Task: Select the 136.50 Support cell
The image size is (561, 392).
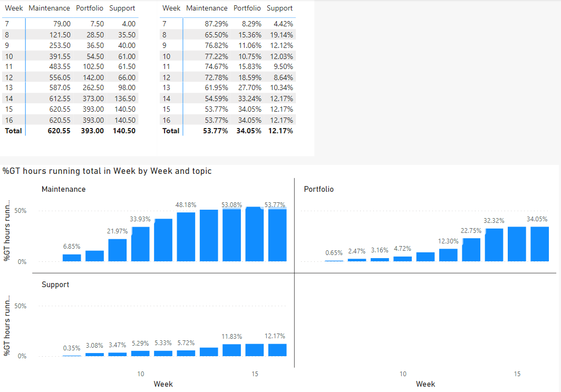Action: 125,99
